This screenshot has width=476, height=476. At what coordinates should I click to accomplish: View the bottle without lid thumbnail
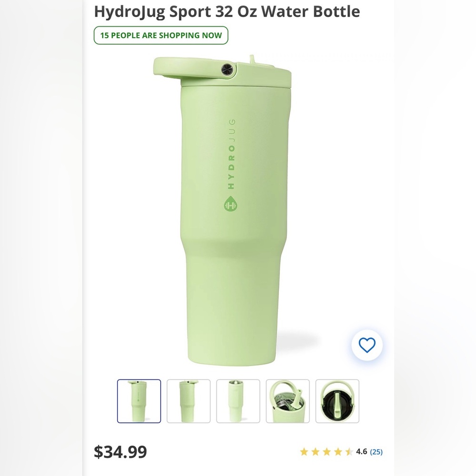pyautogui.click(x=238, y=400)
